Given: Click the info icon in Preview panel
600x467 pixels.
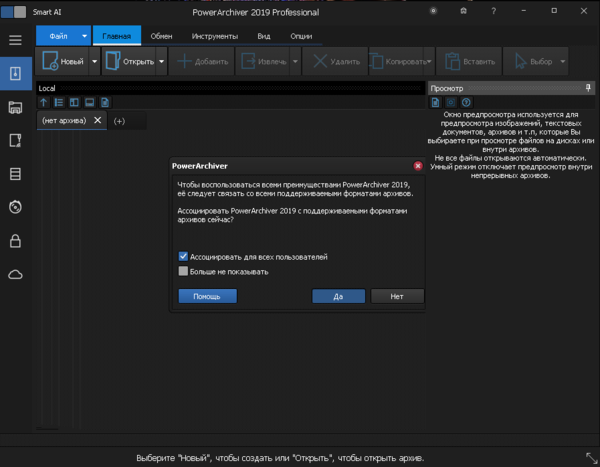Looking at the screenshot, I should click(x=466, y=102).
